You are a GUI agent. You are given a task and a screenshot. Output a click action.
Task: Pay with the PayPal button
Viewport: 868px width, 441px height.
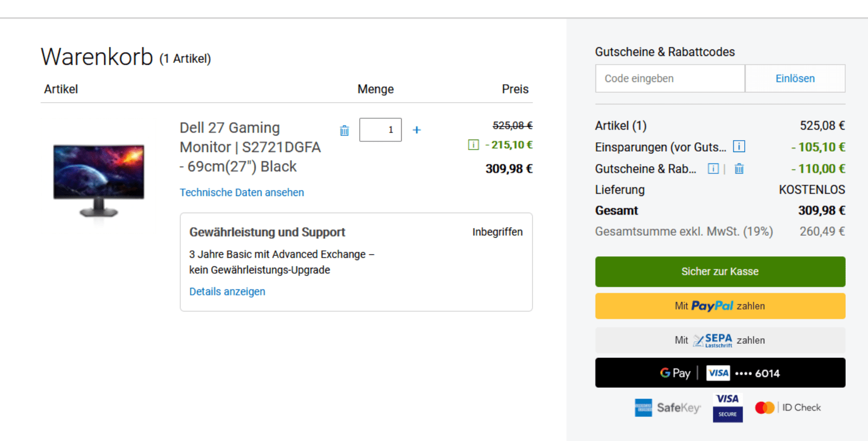(720, 306)
